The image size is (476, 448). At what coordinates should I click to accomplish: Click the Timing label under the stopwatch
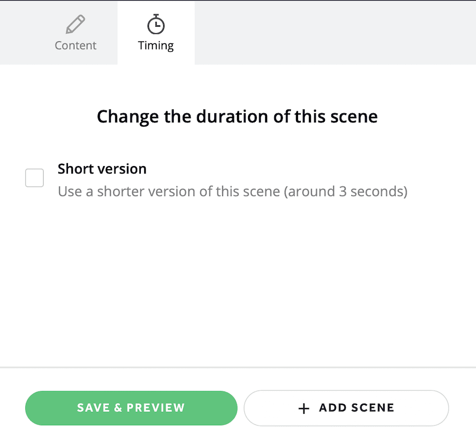(x=156, y=45)
